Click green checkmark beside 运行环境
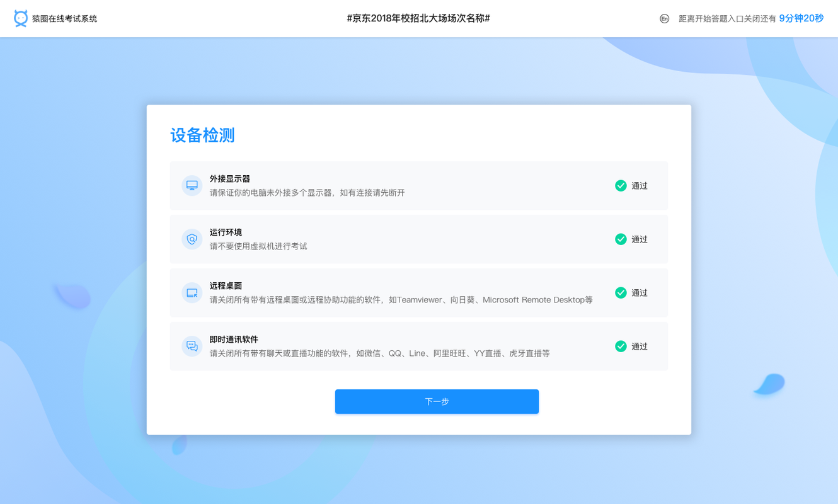 619,239
